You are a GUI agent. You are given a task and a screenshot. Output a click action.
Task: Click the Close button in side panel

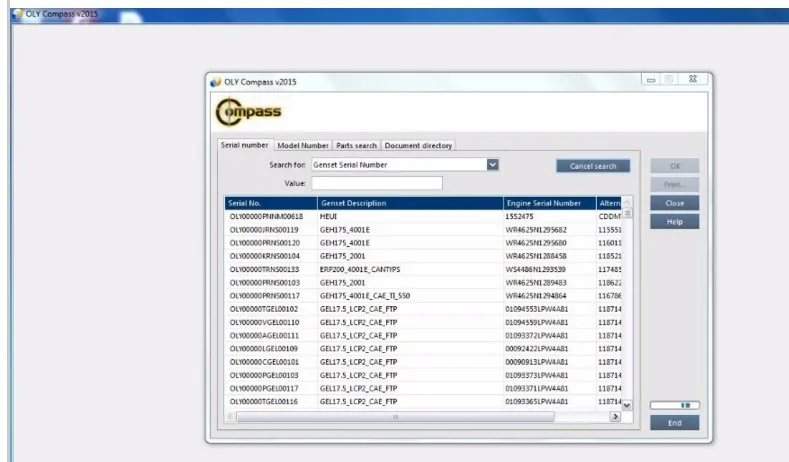pyautogui.click(x=674, y=203)
